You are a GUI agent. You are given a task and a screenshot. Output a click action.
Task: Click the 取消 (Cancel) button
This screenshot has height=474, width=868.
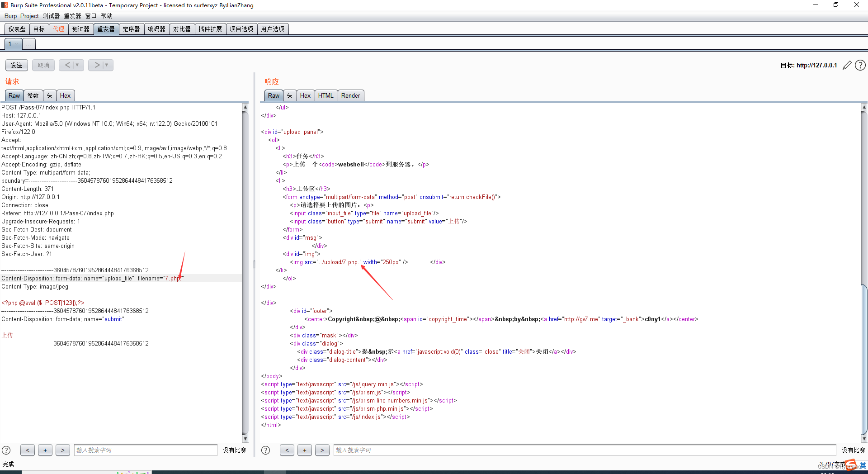43,65
